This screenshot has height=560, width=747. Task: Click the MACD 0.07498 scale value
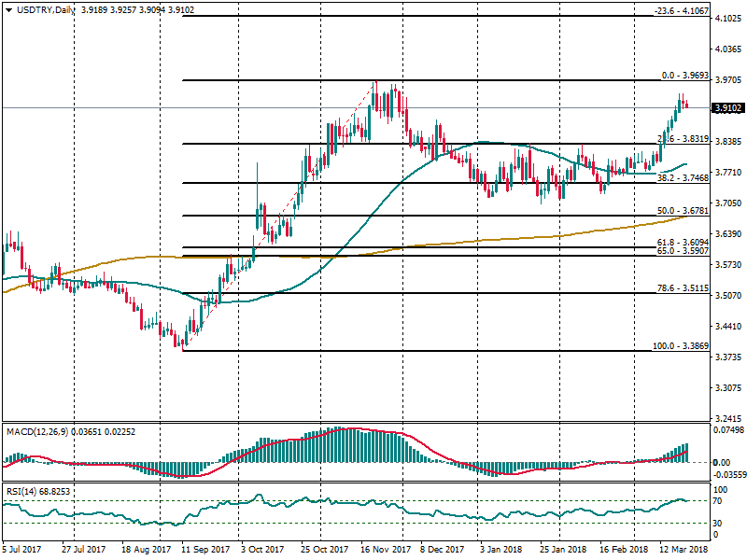click(727, 430)
